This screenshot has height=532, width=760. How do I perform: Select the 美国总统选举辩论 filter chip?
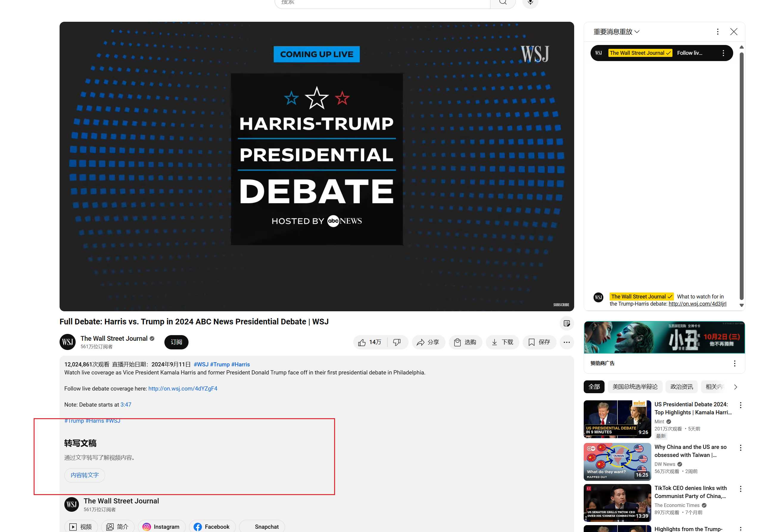[635, 387]
